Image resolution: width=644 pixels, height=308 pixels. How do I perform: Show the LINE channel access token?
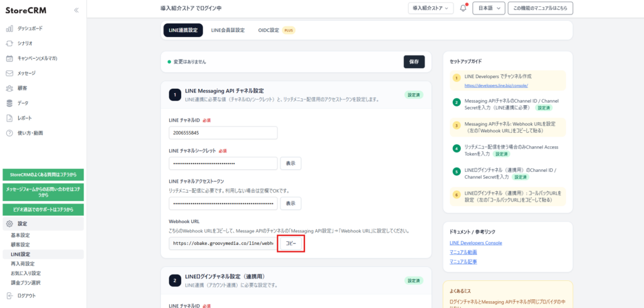pyautogui.click(x=291, y=203)
